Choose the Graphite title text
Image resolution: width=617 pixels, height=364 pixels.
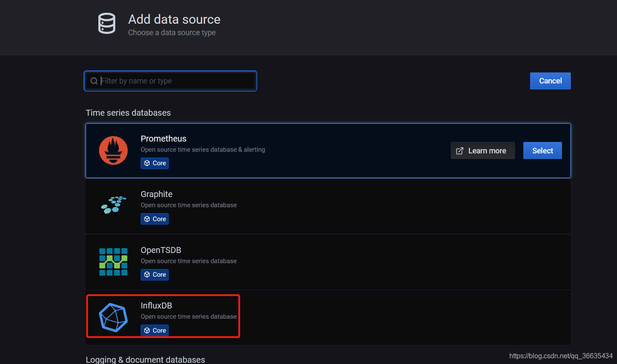click(x=156, y=194)
